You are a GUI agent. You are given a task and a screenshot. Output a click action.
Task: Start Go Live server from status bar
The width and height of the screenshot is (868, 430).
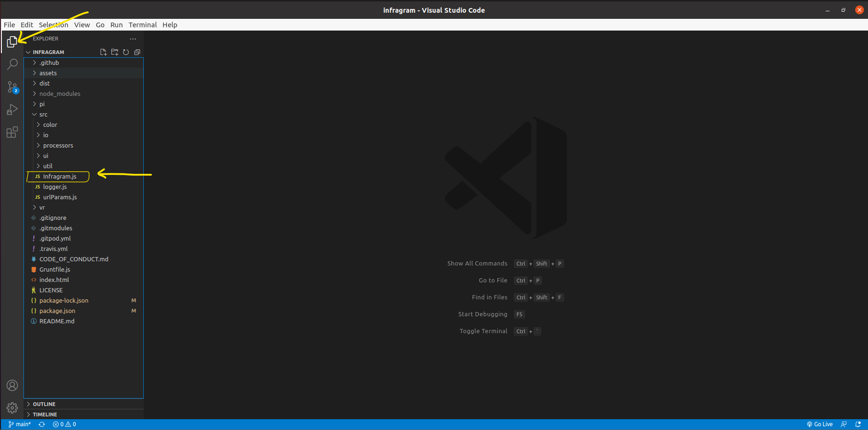tap(820, 424)
